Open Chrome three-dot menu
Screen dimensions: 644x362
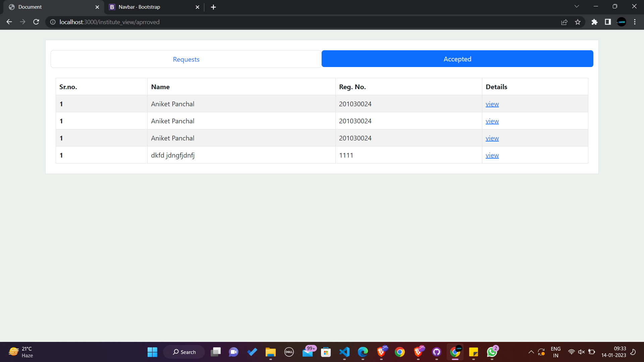click(x=635, y=22)
